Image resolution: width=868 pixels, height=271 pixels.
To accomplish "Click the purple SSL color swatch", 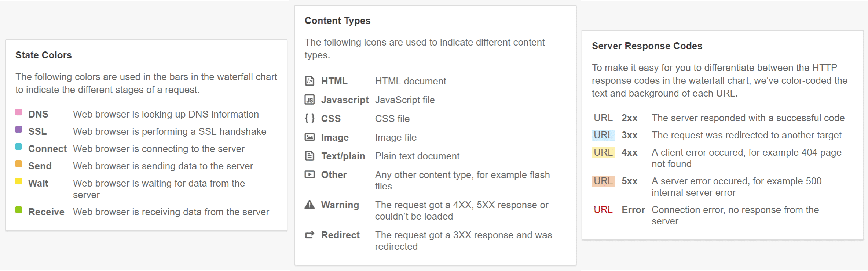I will tap(19, 129).
